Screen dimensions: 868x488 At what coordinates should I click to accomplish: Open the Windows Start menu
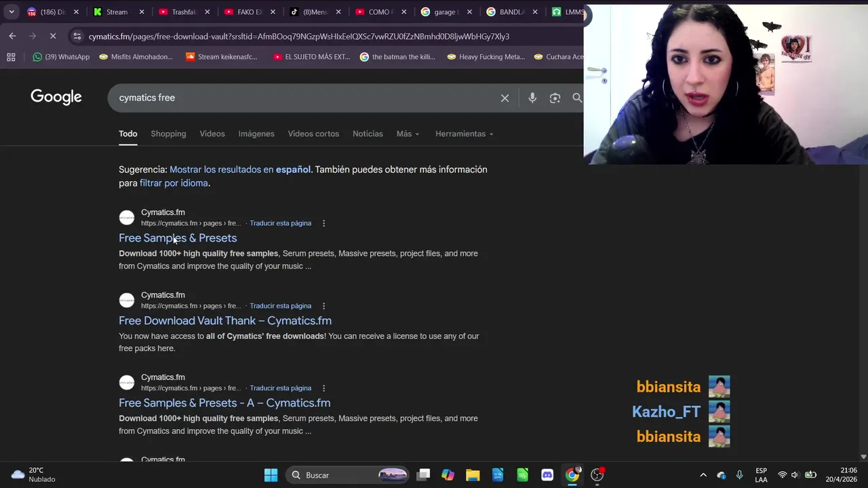[271, 475]
